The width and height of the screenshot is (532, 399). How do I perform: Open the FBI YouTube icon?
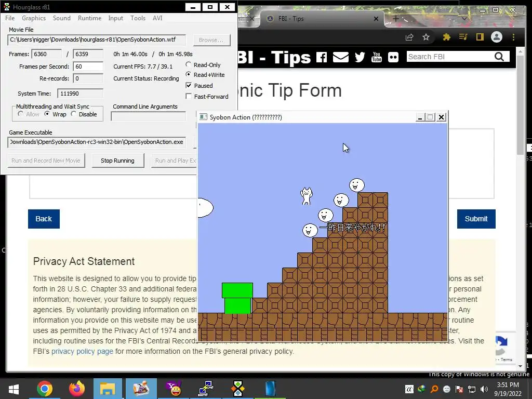tap(376, 57)
